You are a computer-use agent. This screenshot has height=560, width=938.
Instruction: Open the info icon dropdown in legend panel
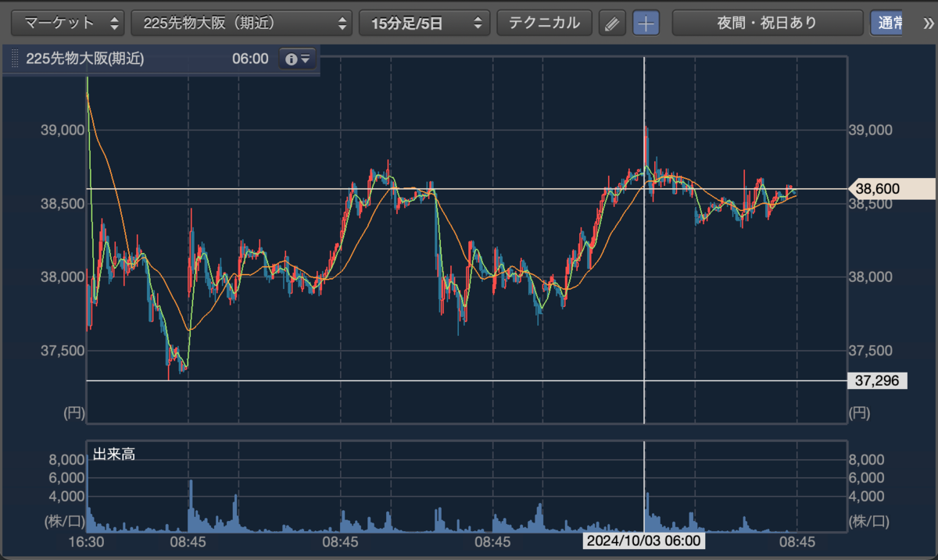click(x=298, y=59)
